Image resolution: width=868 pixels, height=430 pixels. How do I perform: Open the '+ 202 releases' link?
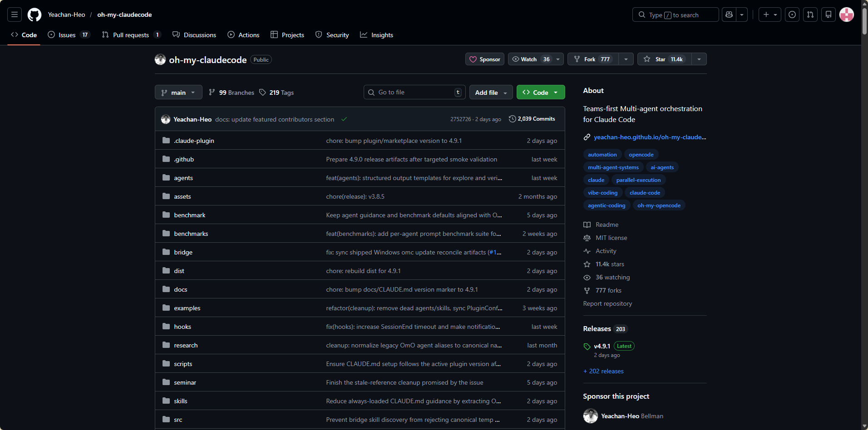point(603,371)
